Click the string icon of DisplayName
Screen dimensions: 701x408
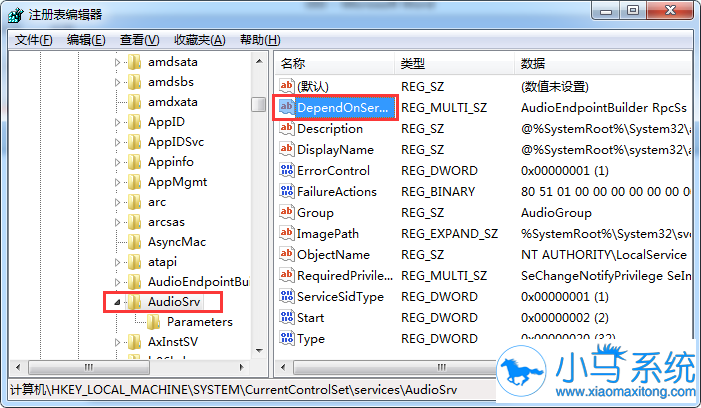pyautogui.click(x=287, y=149)
